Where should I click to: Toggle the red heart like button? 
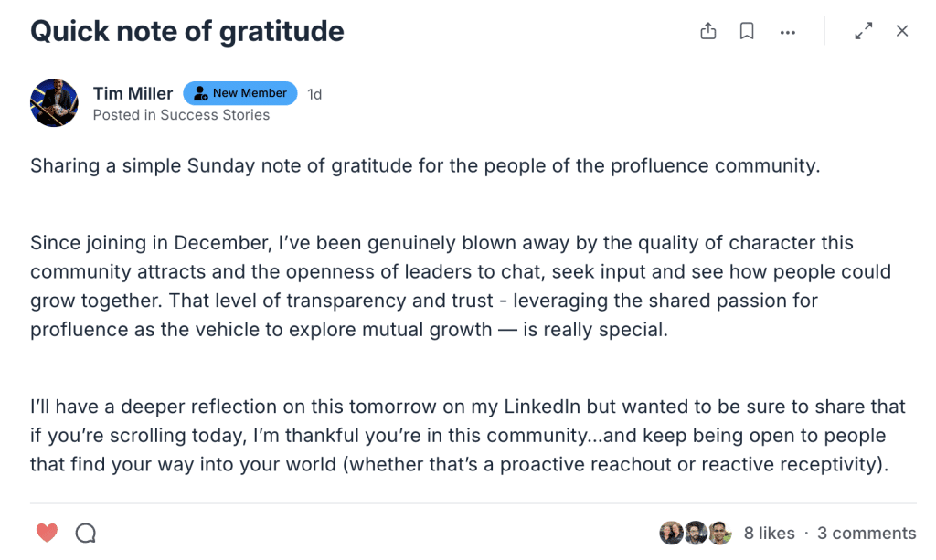pos(47,533)
